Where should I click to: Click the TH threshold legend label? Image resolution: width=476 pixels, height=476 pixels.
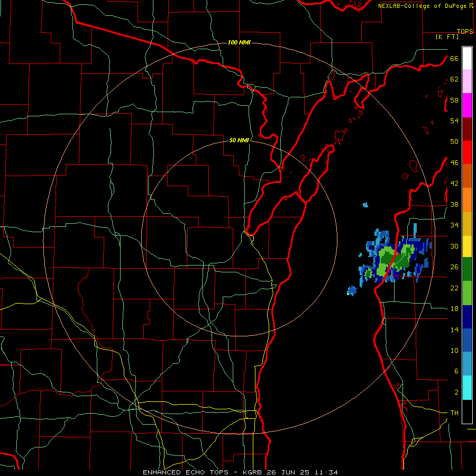pos(454,413)
